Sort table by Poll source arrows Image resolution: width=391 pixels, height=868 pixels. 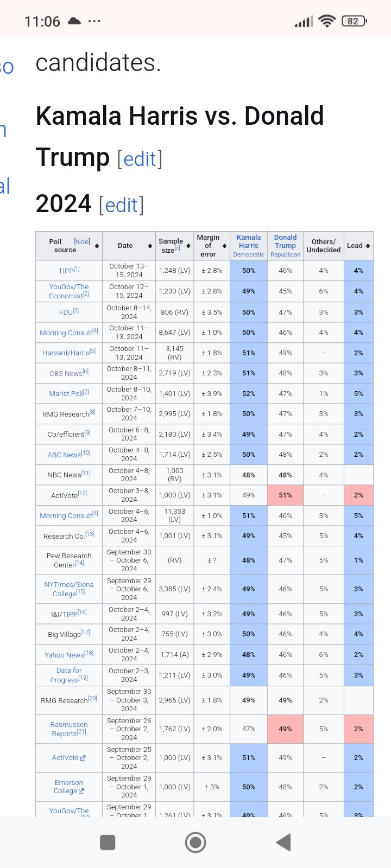[97, 246]
